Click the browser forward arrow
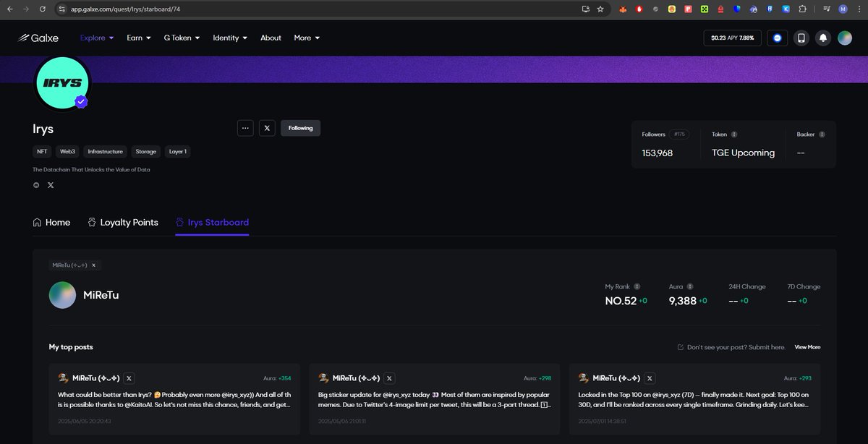The height and width of the screenshot is (444, 868). (x=27, y=9)
